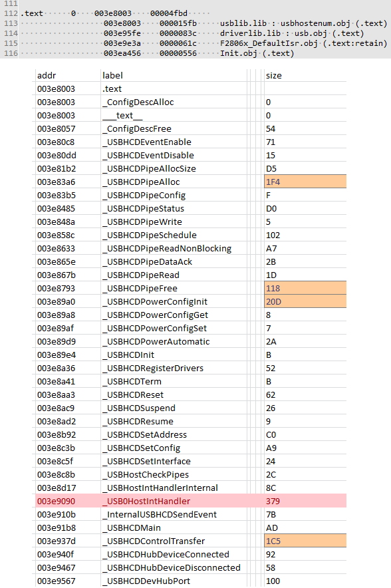The height and width of the screenshot is (588, 391).
Task: Select the _USBHCDEventDisable row label
Action: pyautogui.click(x=148, y=155)
